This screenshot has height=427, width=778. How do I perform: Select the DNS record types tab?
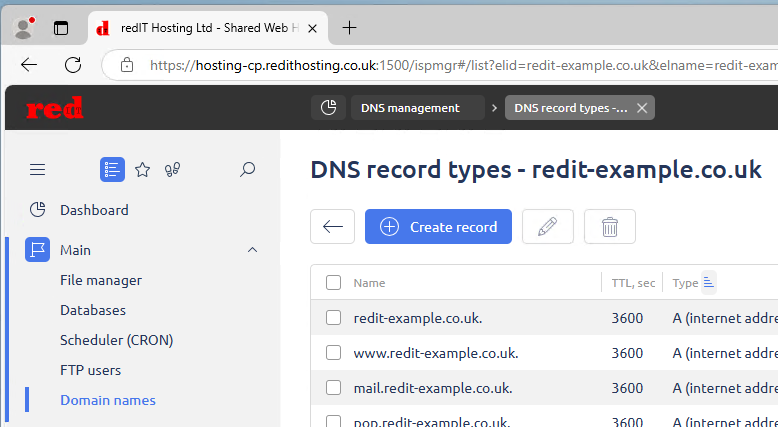[571, 108]
